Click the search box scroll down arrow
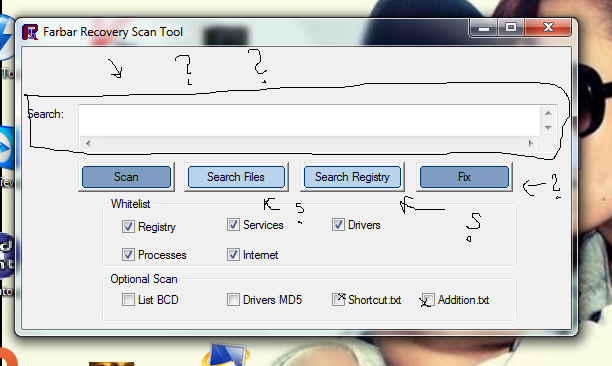The height and width of the screenshot is (366, 612). pos(548,128)
